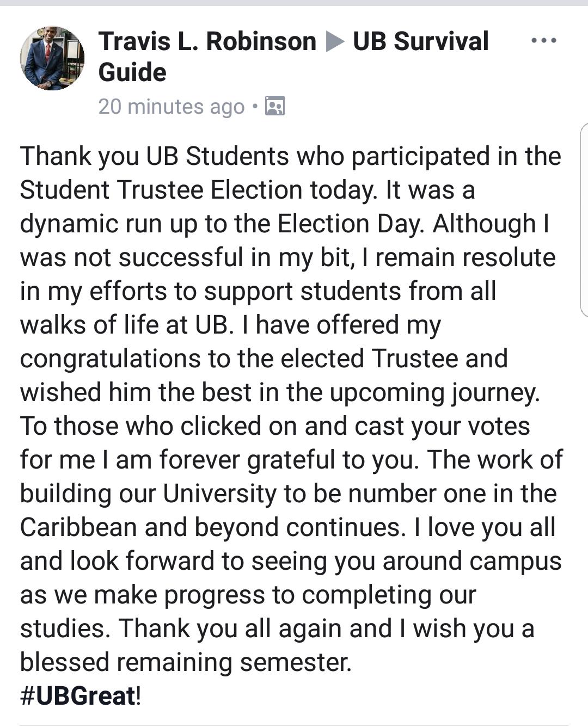Tap the line starting Thank you UB Students
This screenshot has width=588, height=727.
coord(291,157)
